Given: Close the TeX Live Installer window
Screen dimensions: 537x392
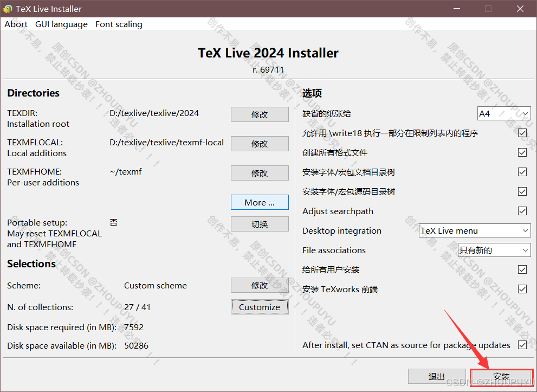Looking at the screenshot, I should [520, 9].
